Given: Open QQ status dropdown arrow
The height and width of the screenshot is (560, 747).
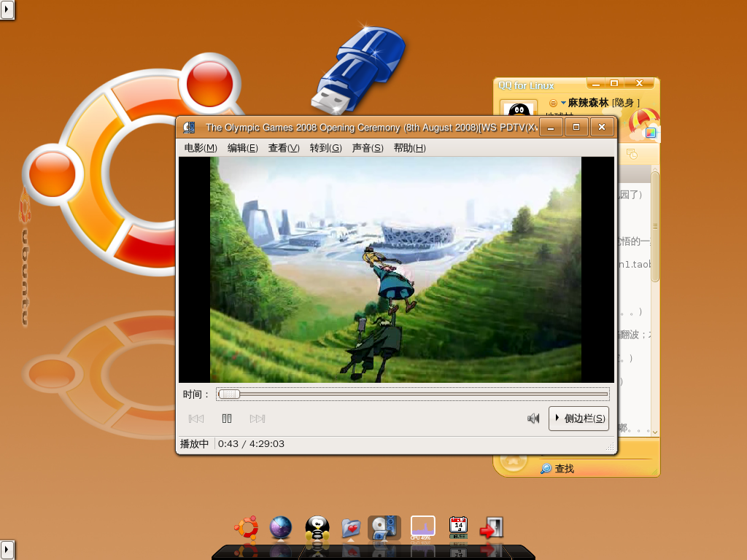Looking at the screenshot, I should click(563, 103).
